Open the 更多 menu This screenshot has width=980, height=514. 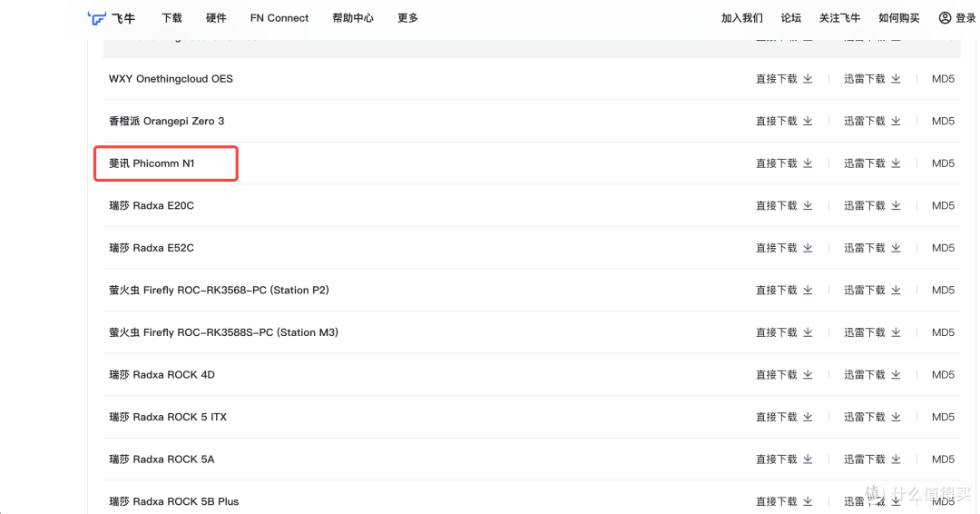pos(408,18)
